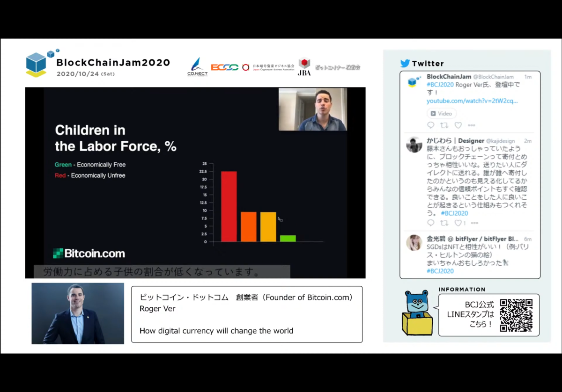The width and height of the screenshot is (562, 392).
Task: Open the youtube.com/watch link in the tweet
Action: pyautogui.click(x=472, y=101)
